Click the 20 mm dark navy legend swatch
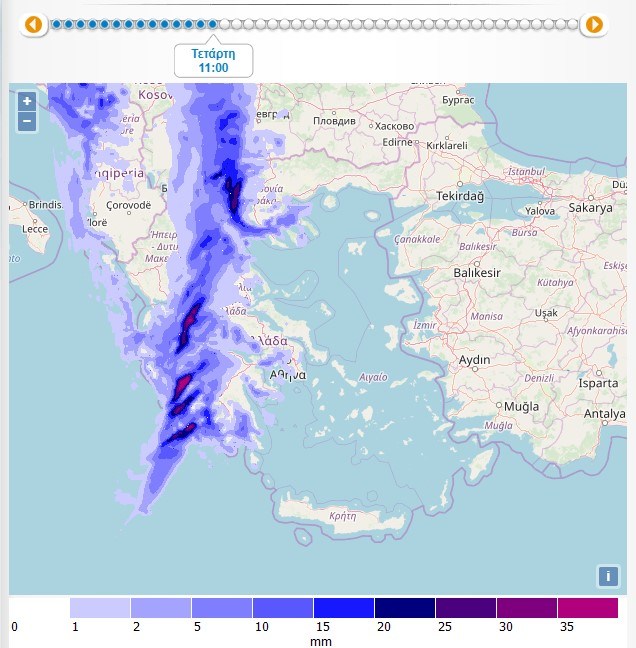The image size is (636, 648). [x=405, y=608]
